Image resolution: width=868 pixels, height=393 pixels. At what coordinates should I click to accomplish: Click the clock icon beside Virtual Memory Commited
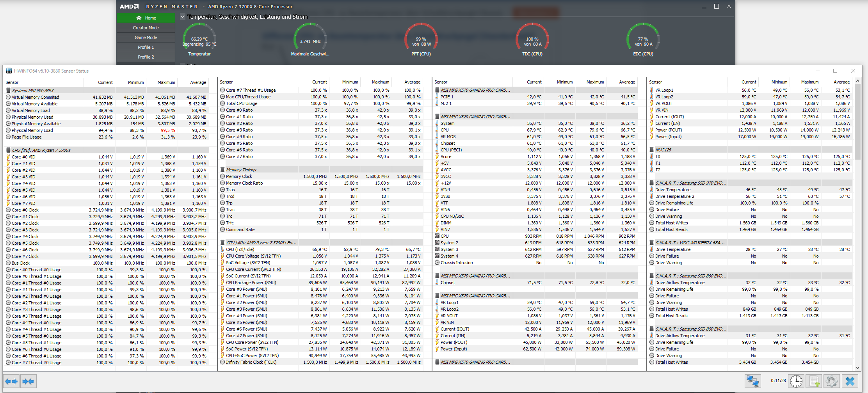[8, 97]
